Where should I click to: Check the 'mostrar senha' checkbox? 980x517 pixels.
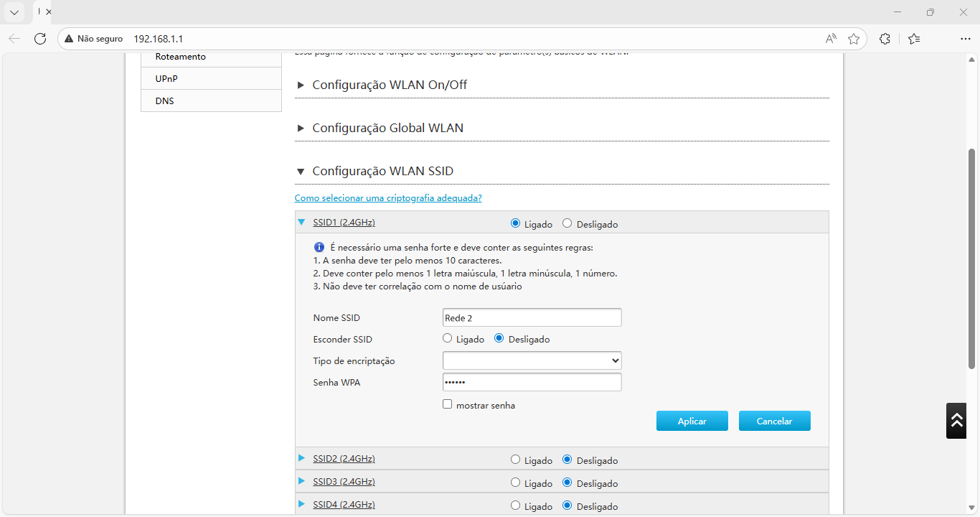point(447,404)
